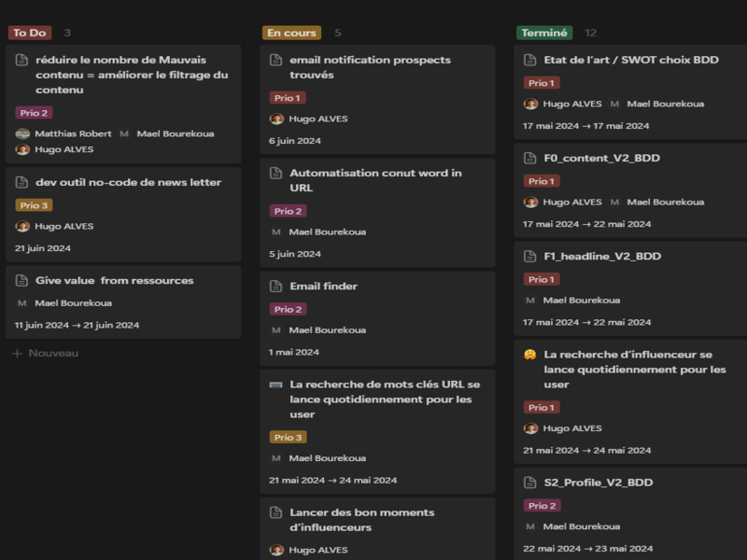Click Hugo ALVES's avatar on the Lancer des bon moments card
747x560 pixels.
(276, 550)
